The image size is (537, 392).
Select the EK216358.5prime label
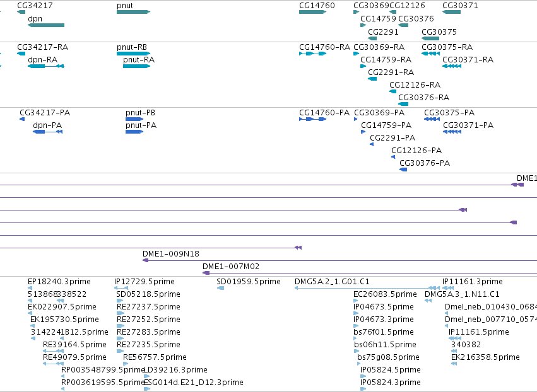pyautogui.click(x=485, y=357)
